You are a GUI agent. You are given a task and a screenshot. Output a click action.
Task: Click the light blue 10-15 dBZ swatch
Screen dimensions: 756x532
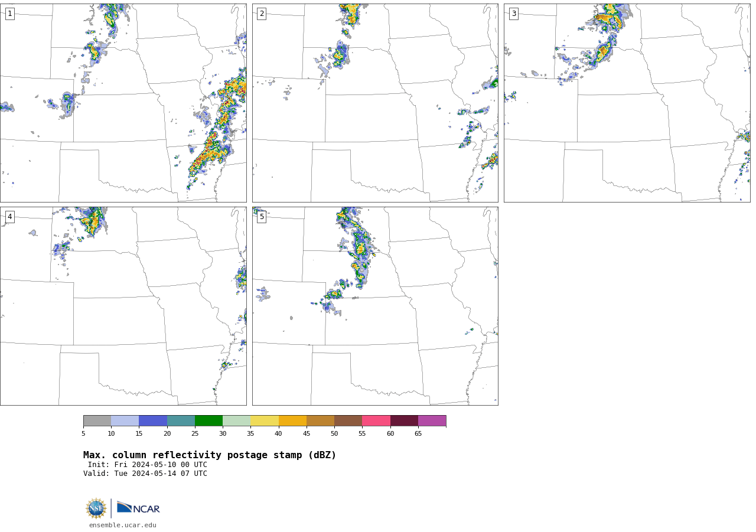click(x=125, y=420)
